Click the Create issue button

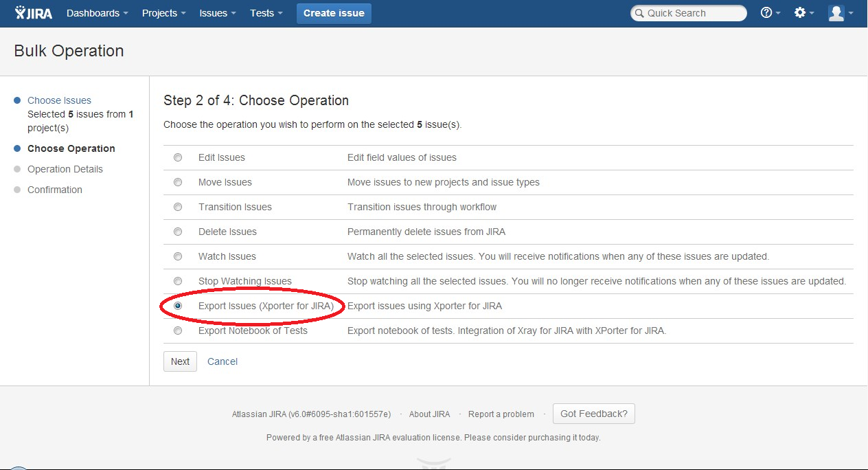pyautogui.click(x=334, y=13)
